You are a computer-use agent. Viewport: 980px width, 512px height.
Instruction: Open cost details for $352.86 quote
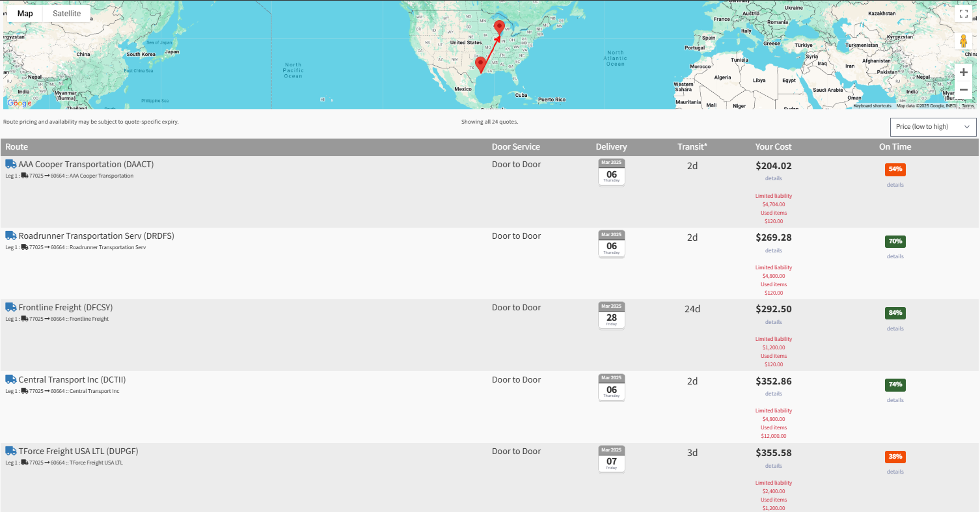(x=774, y=394)
